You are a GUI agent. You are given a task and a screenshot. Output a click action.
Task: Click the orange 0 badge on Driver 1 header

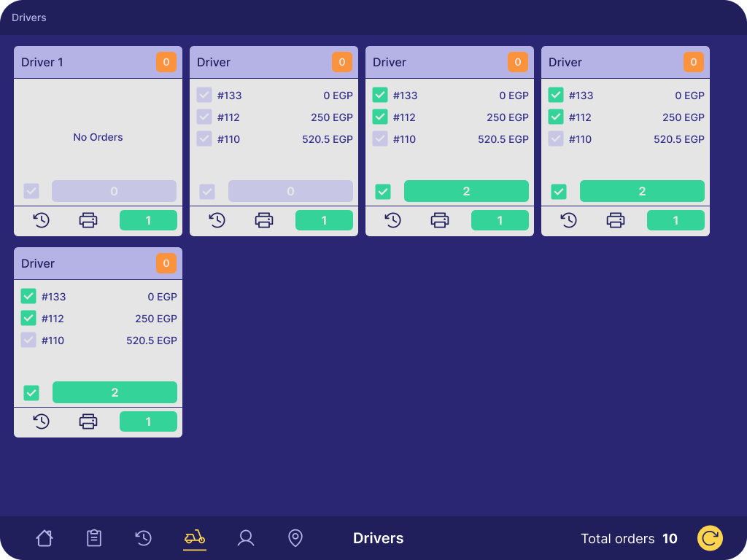click(x=166, y=62)
